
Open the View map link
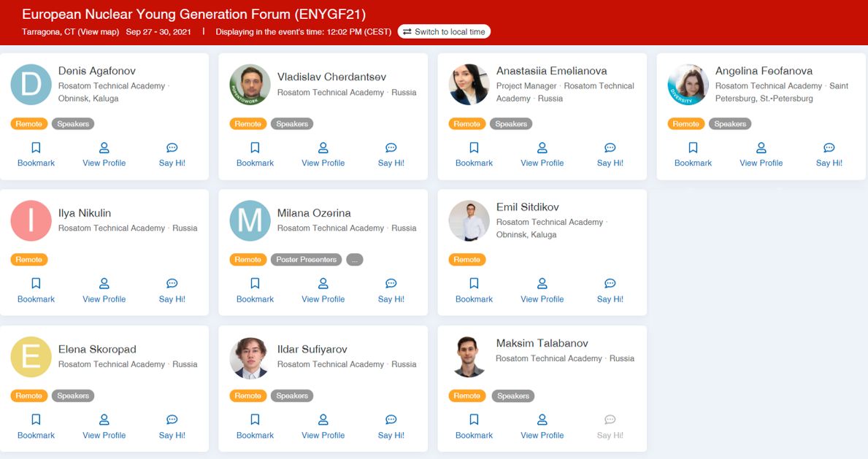pyautogui.click(x=98, y=31)
